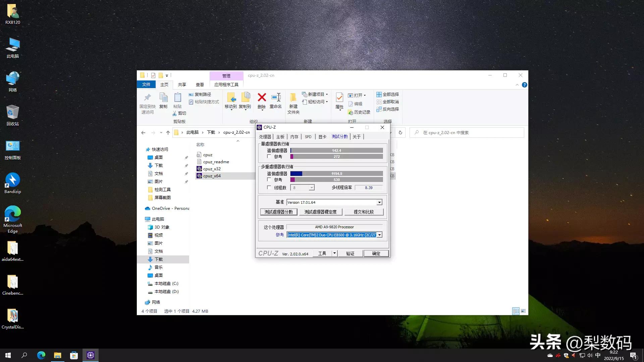Switch to the 共享 ribbon tab in Explorer
Screen dimensions: 644x362
pyautogui.click(x=182, y=84)
